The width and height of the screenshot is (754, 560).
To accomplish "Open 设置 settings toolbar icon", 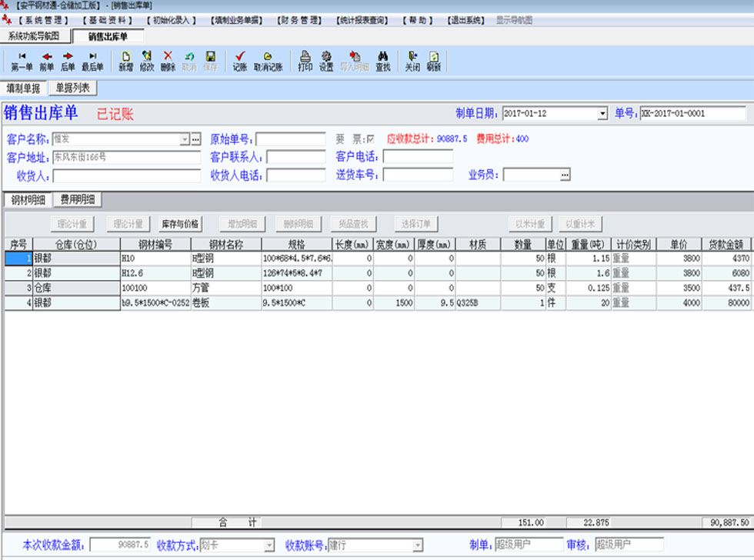I will (x=326, y=62).
